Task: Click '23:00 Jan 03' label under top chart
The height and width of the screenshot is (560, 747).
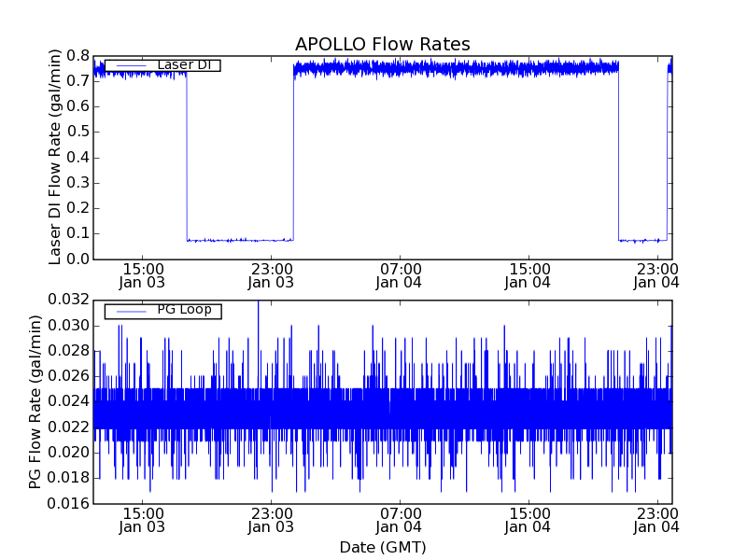Action: 271,275
